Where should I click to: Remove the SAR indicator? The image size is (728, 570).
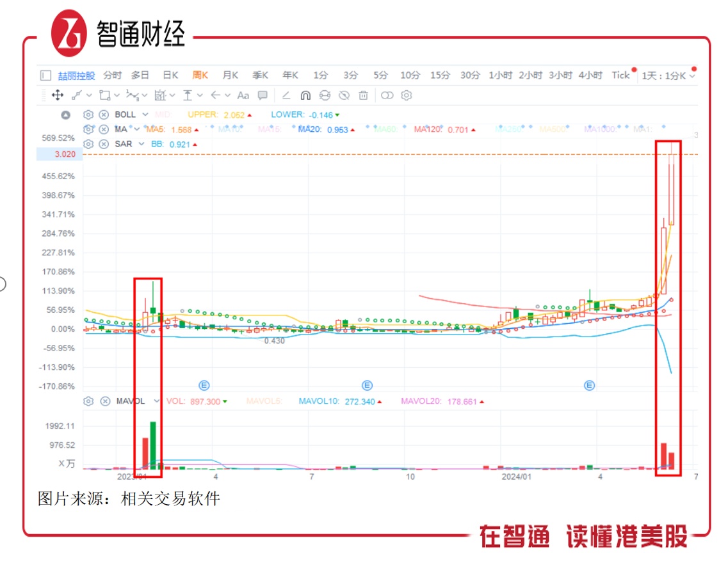coord(104,144)
